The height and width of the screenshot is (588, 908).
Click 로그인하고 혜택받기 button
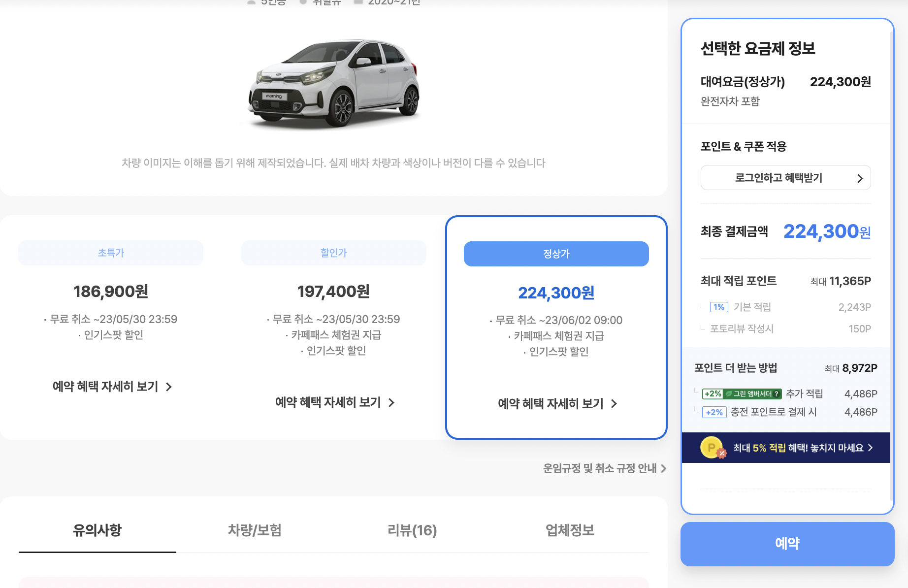[x=785, y=177]
